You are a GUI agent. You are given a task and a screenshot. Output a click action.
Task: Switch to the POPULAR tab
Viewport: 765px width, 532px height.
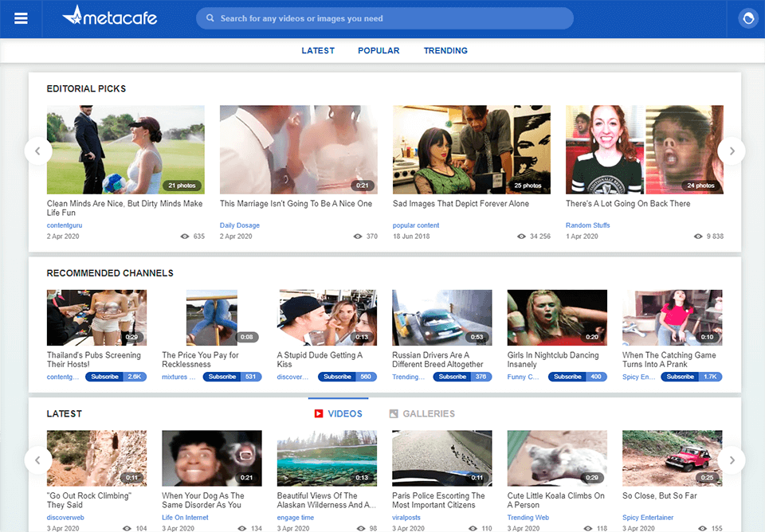click(379, 50)
